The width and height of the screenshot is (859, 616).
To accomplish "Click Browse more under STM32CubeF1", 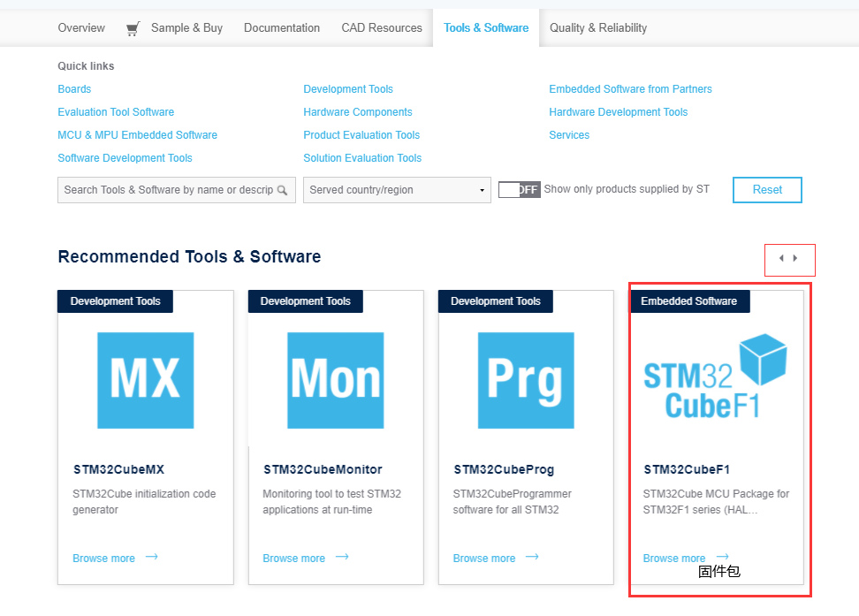I will click(x=673, y=559).
